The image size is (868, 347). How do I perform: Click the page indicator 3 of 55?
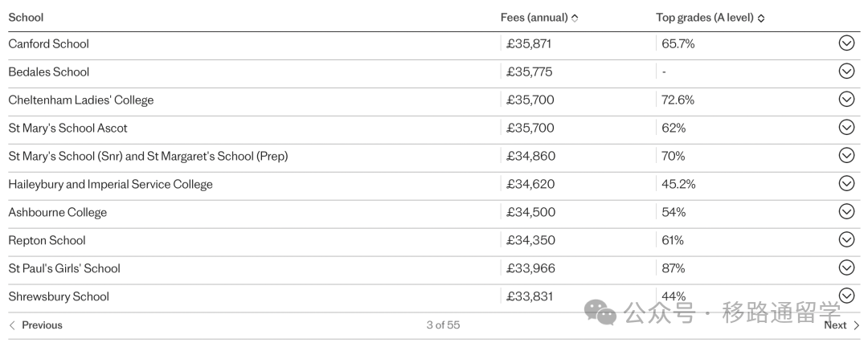coord(443,325)
